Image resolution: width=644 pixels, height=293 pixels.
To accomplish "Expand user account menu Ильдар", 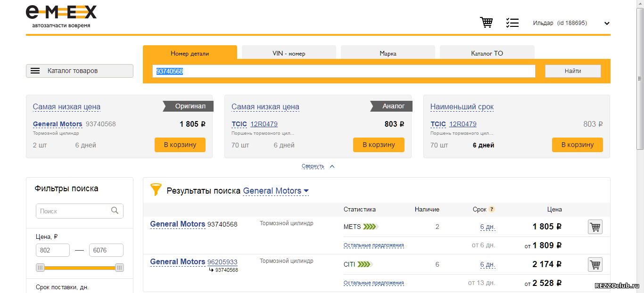I will pos(607,23).
